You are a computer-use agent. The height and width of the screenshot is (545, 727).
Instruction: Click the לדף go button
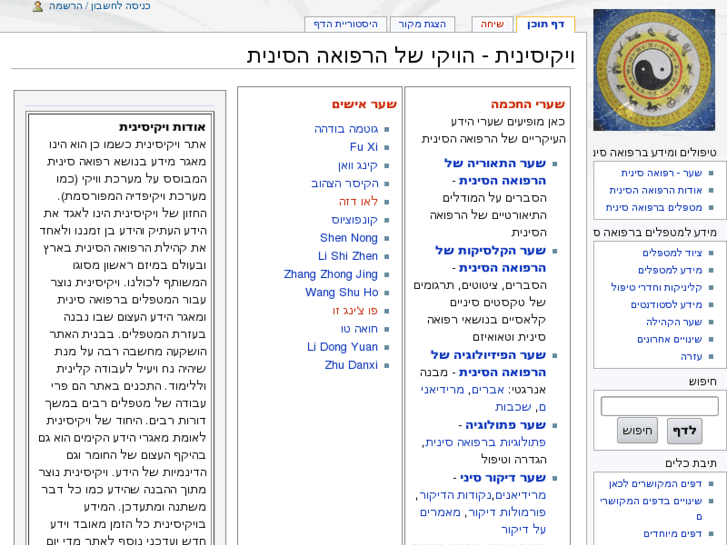tap(684, 430)
